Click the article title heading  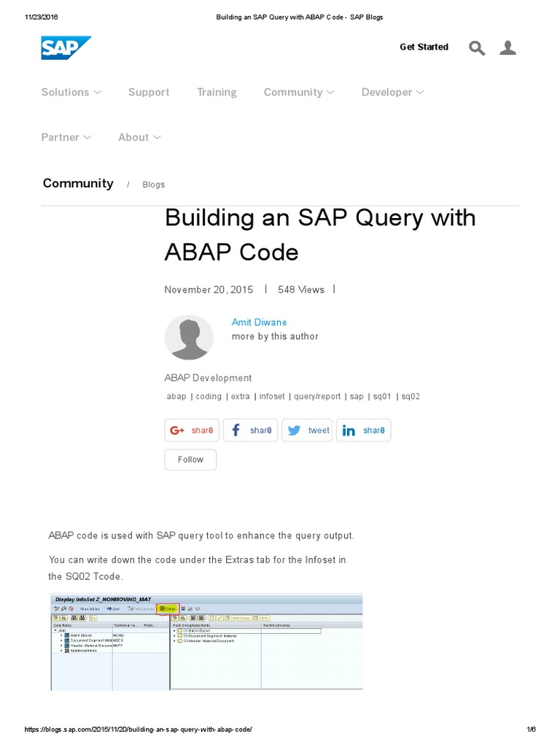320,235
